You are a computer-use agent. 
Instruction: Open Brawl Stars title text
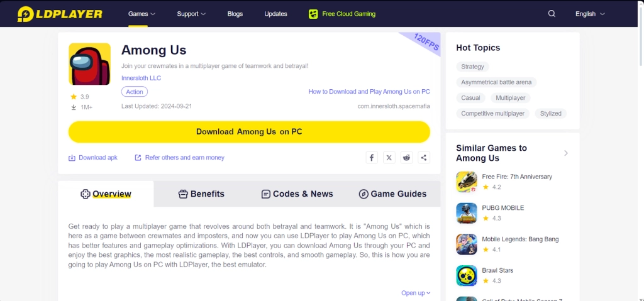click(498, 271)
